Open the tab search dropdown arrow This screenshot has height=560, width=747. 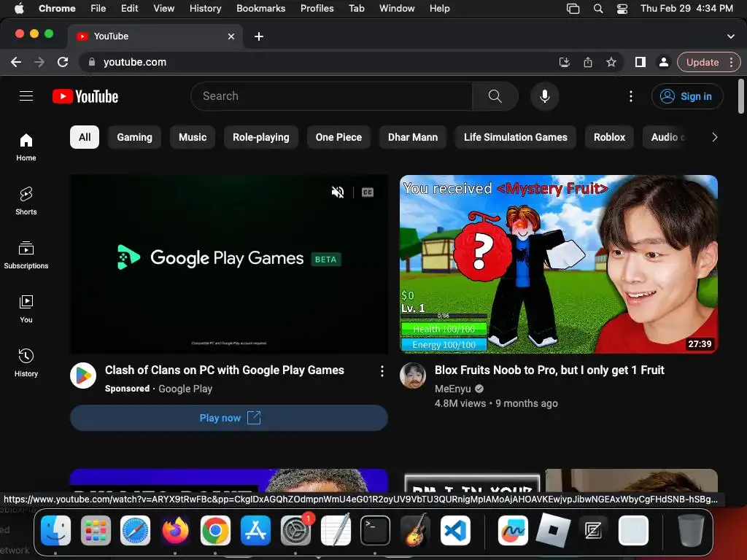tap(731, 36)
